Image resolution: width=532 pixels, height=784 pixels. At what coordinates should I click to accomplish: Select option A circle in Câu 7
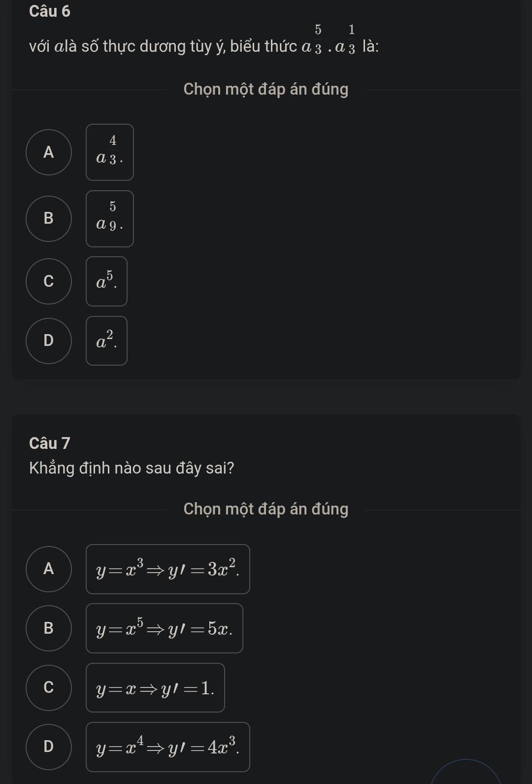[x=49, y=569]
